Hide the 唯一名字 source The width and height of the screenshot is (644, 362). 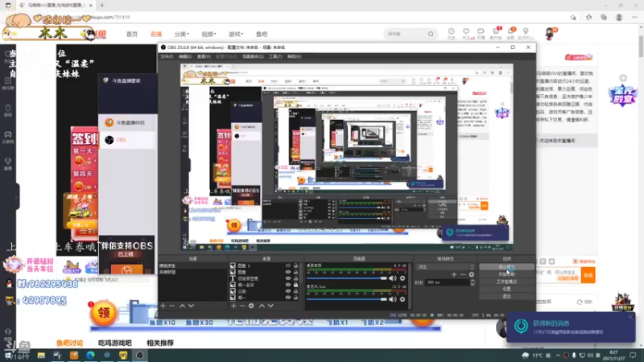[x=288, y=285]
